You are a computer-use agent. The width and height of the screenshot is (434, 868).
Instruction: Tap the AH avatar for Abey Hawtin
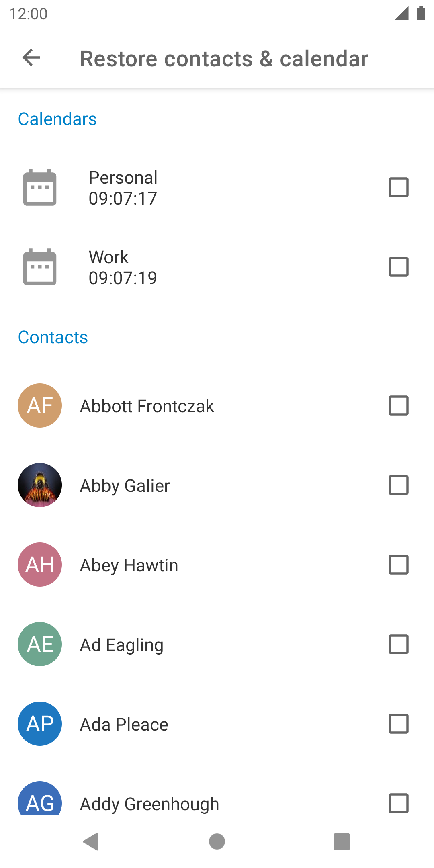[40, 565]
